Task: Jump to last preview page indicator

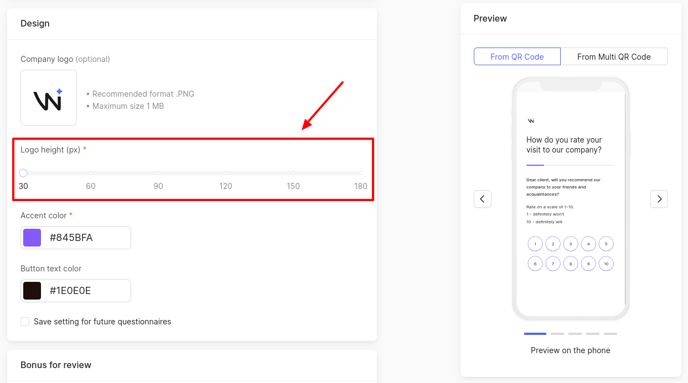Action: point(610,334)
